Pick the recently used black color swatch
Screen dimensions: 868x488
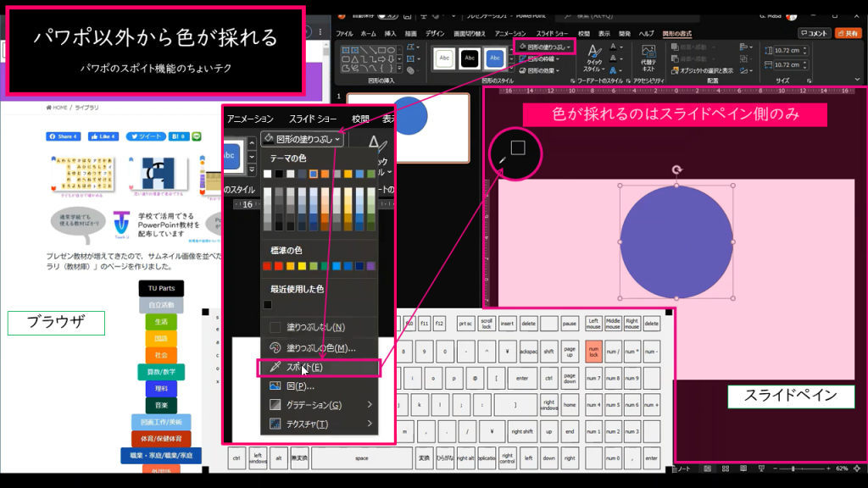coord(268,304)
